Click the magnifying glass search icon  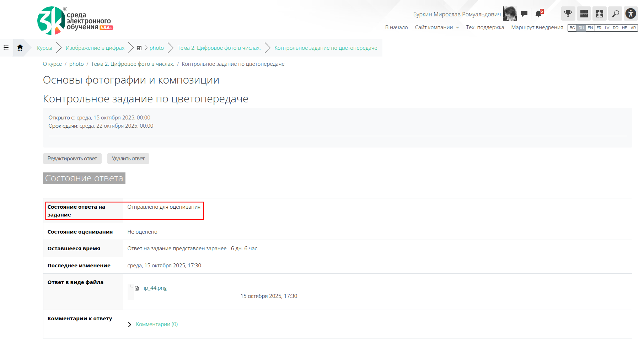point(615,14)
